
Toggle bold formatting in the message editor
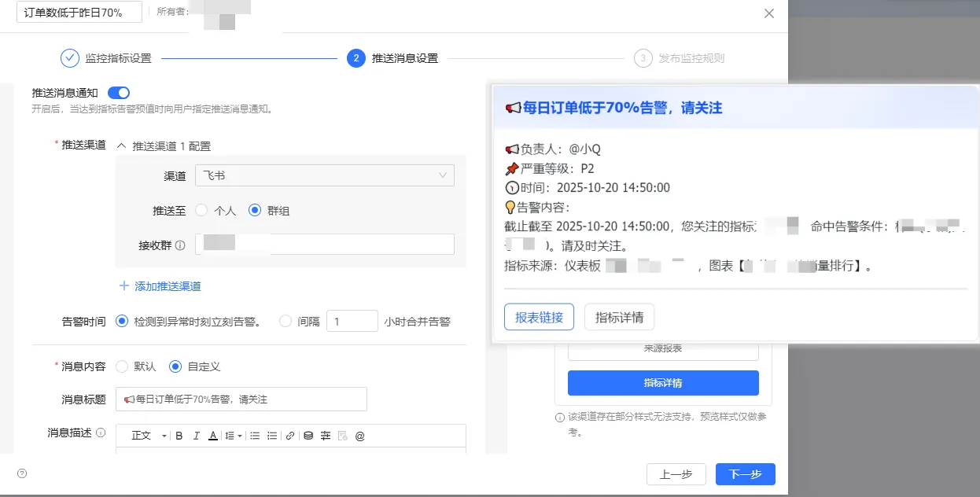pos(179,435)
